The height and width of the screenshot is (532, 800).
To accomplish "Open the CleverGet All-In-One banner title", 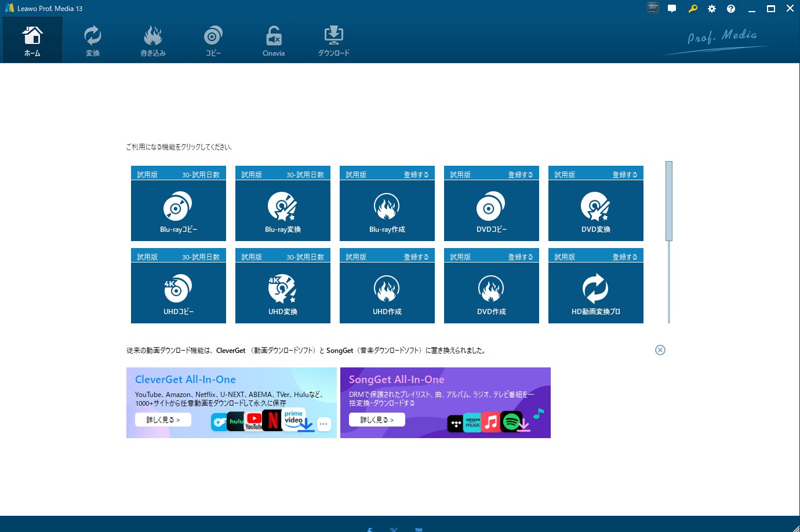I will click(186, 380).
